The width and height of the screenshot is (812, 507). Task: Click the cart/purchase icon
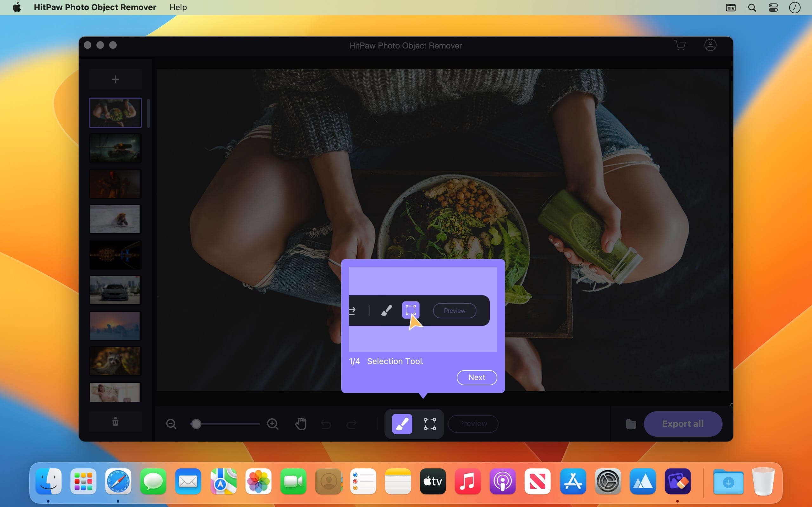679,46
